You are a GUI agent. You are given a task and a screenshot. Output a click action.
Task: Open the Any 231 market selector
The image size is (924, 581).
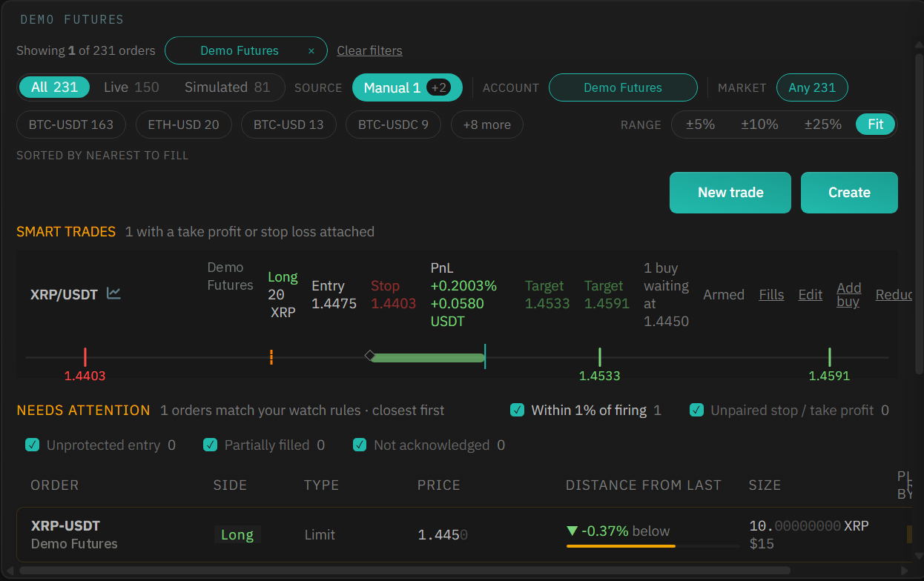point(812,87)
